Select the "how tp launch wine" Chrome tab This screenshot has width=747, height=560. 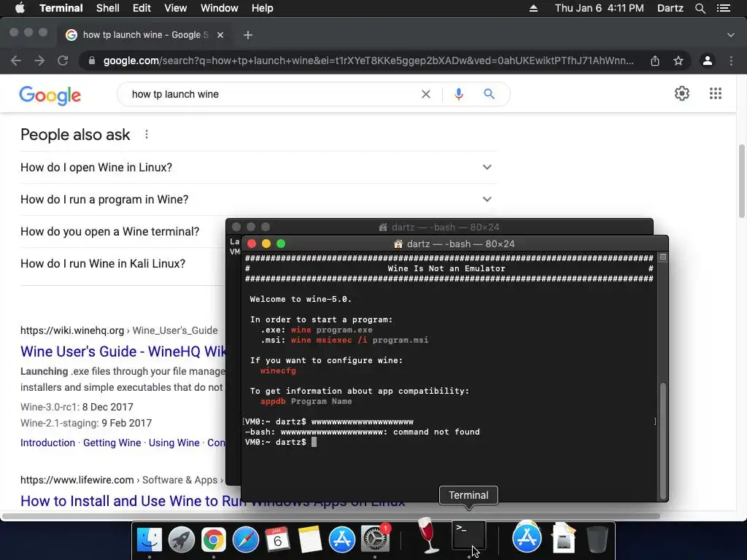[145, 35]
